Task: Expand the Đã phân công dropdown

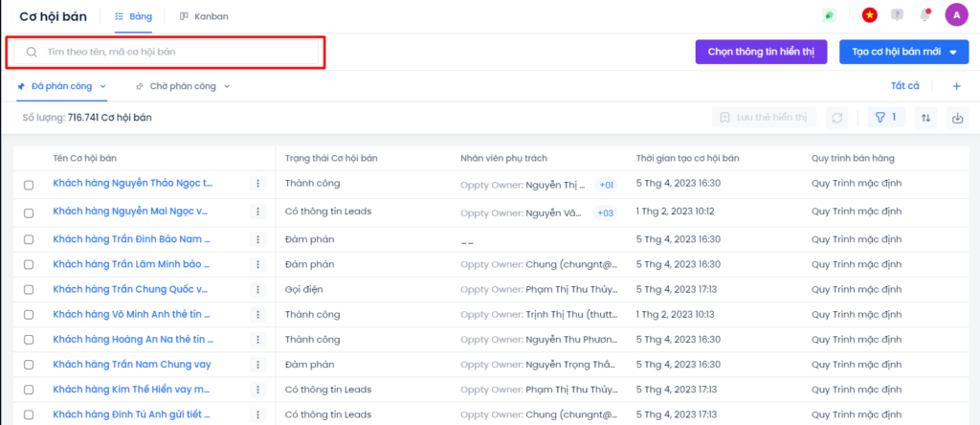Action: [103, 86]
